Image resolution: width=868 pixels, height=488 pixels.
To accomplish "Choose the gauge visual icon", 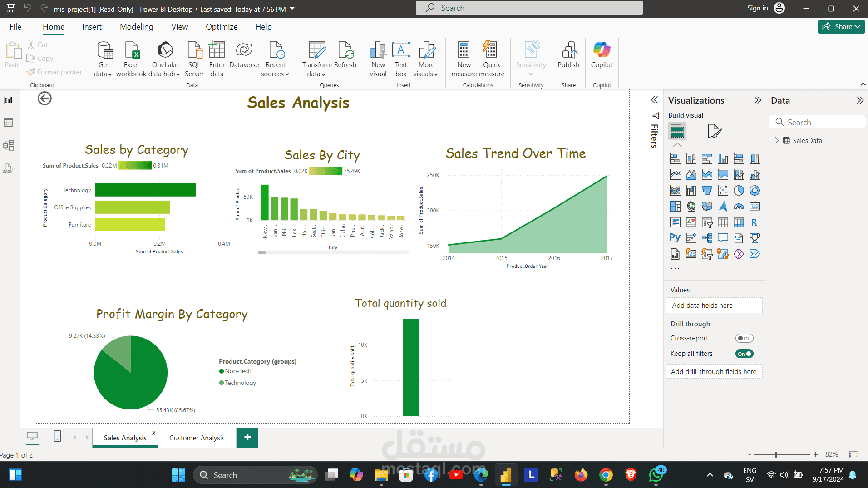I will click(x=739, y=207).
